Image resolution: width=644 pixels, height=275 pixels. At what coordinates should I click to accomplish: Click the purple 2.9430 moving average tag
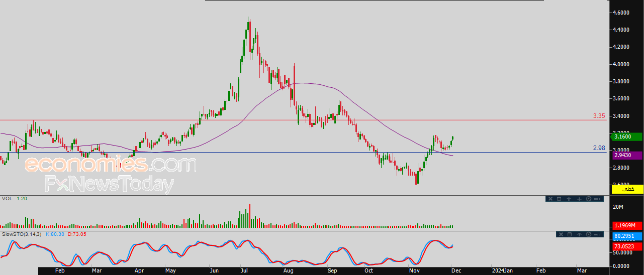[627, 156]
